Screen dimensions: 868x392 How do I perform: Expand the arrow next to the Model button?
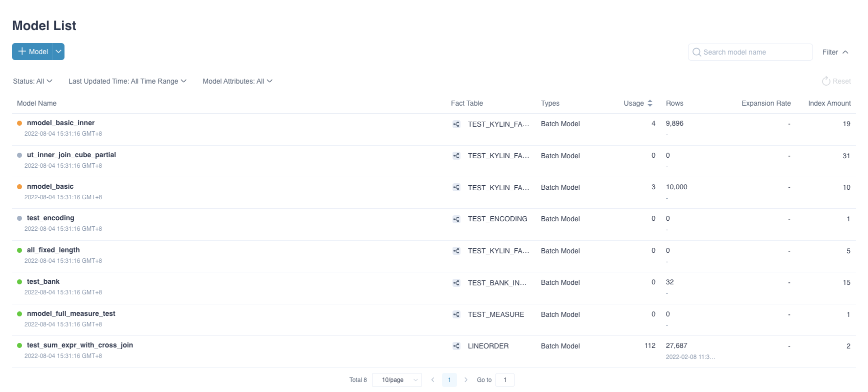pyautogui.click(x=58, y=52)
